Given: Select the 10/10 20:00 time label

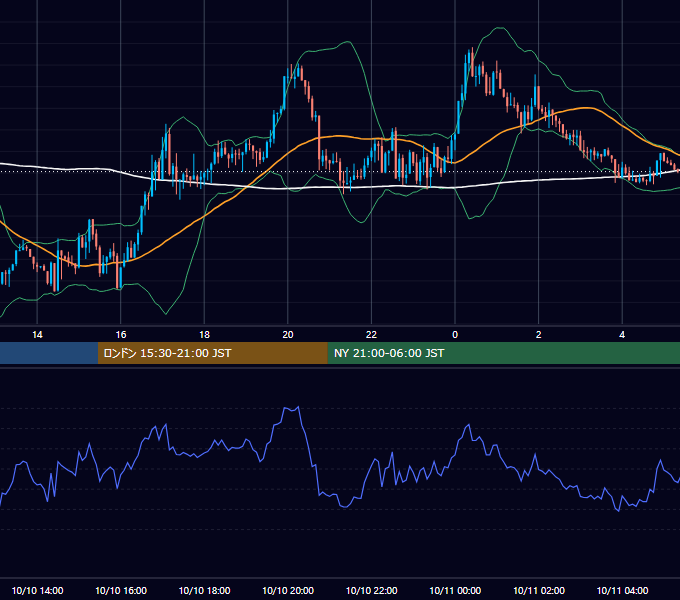Looking at the screenshot, I should 288,590.
